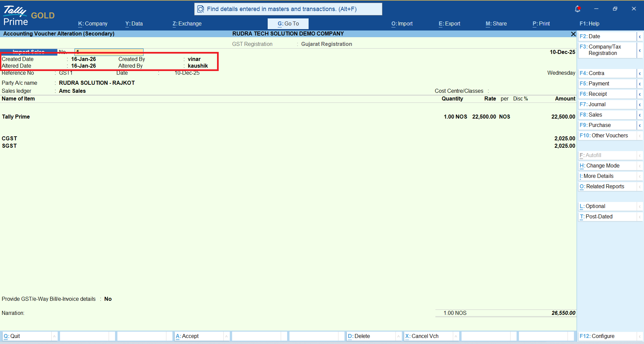Close the voucher alteration screen with X
This screenshot has width=644, height=344.
click(x=573, y=34)
